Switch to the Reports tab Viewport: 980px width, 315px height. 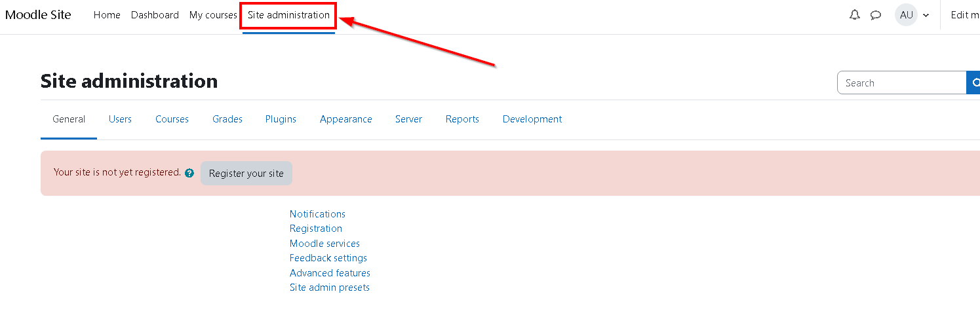click(x=462, y=119)
